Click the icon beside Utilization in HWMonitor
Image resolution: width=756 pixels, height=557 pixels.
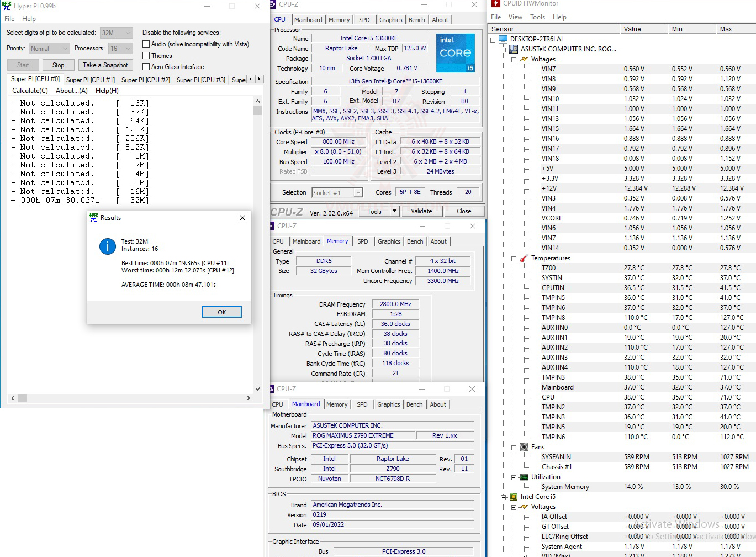524,477
